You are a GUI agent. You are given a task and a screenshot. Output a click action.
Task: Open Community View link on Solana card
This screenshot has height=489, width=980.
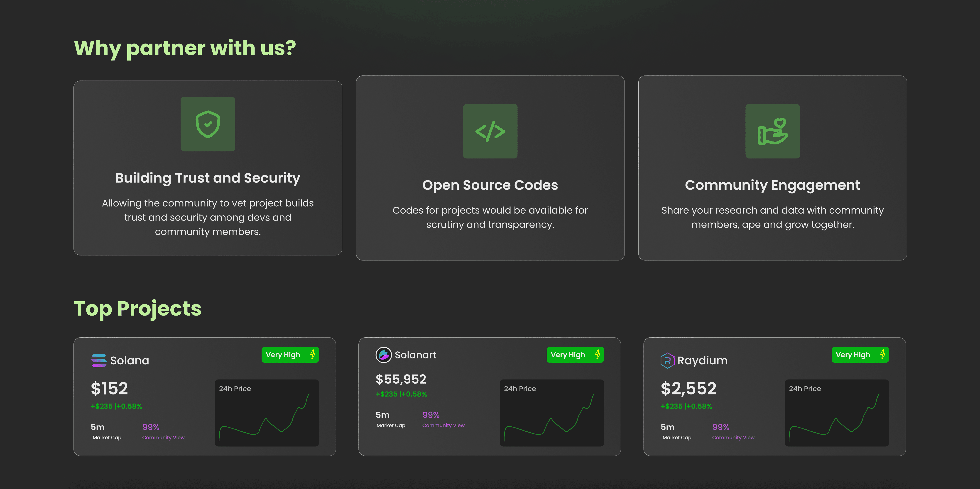click(163, 437)
